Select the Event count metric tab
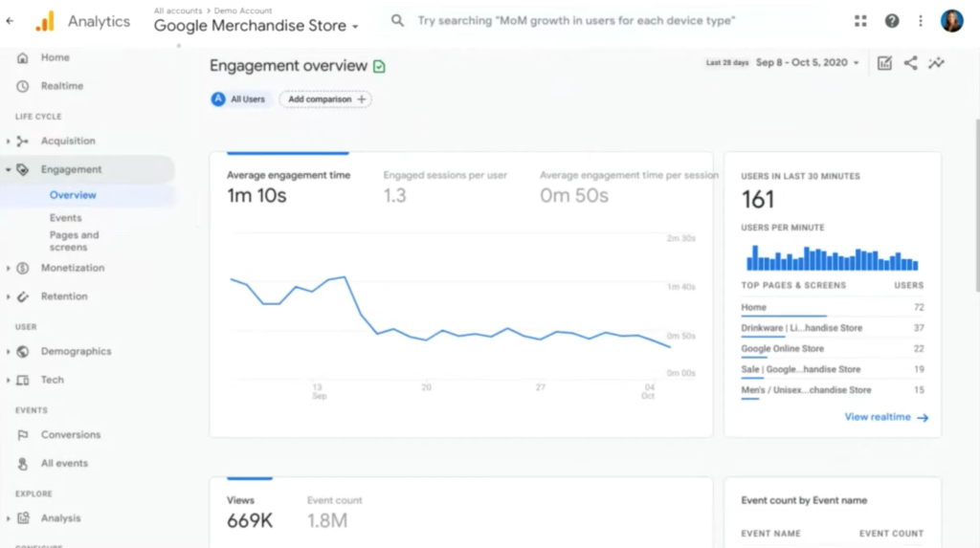This screenshot has width=980, height=548. (x=334, y=513)
